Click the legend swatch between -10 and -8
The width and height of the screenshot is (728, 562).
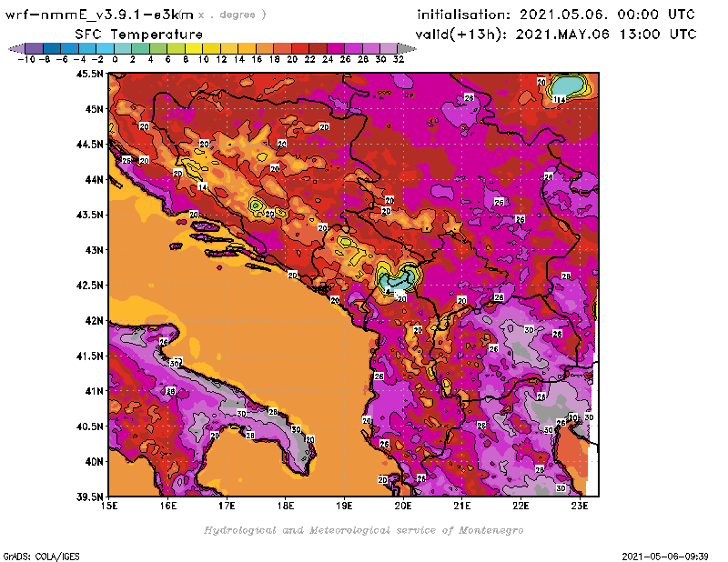34,49
